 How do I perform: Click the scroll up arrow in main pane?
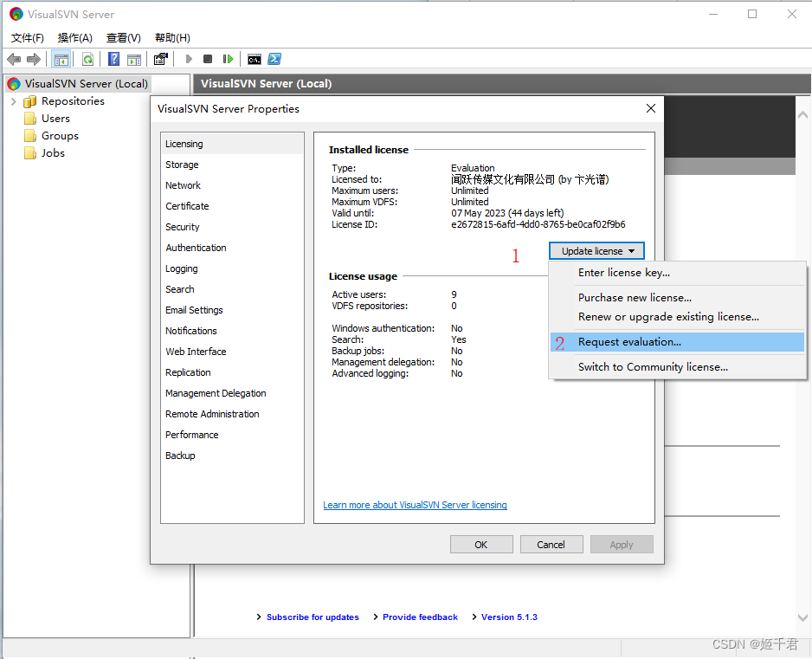tap(802, 114)
